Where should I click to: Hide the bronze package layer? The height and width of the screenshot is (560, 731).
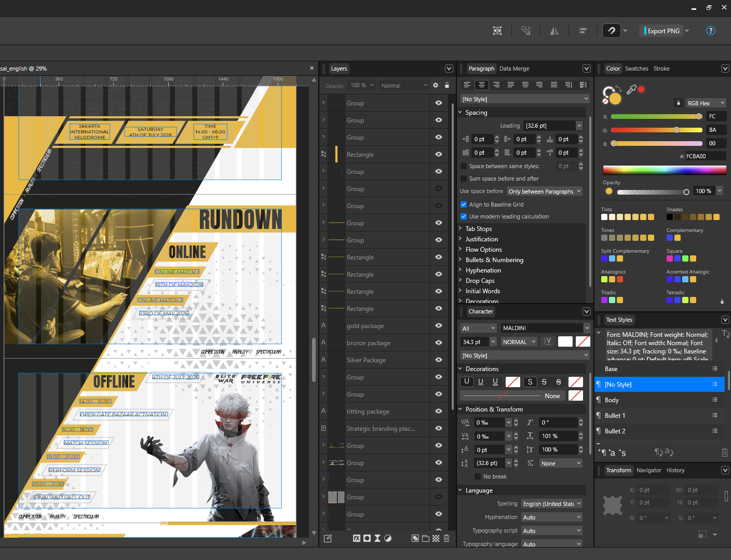pos(439,343)
